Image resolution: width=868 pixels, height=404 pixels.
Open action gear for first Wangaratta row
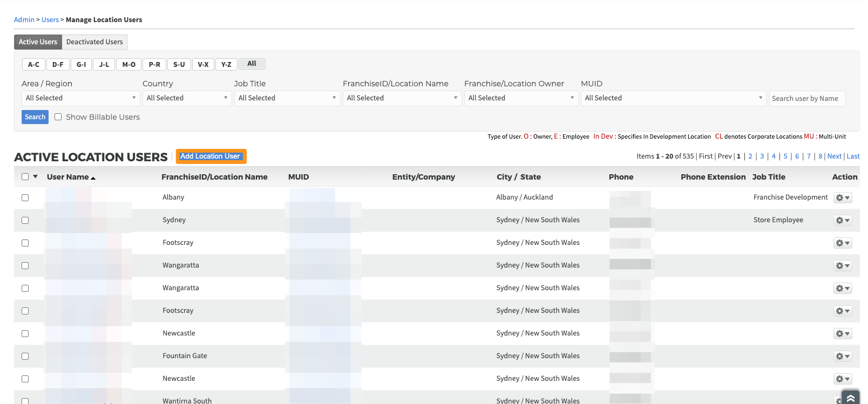tap(843, 266)
